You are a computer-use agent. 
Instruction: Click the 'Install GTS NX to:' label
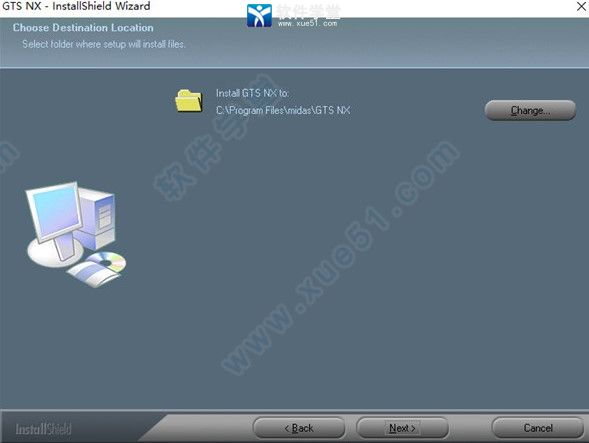pyautogui.click(x=252, y=93)
